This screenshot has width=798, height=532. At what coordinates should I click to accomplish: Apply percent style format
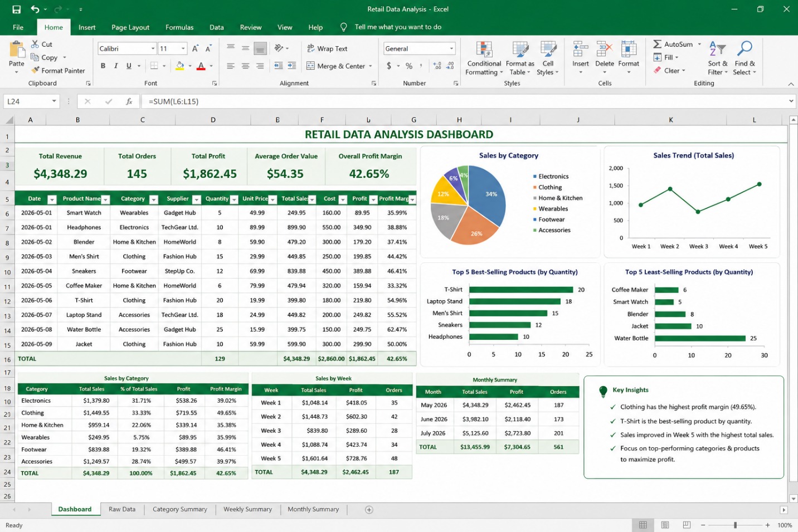409,66
